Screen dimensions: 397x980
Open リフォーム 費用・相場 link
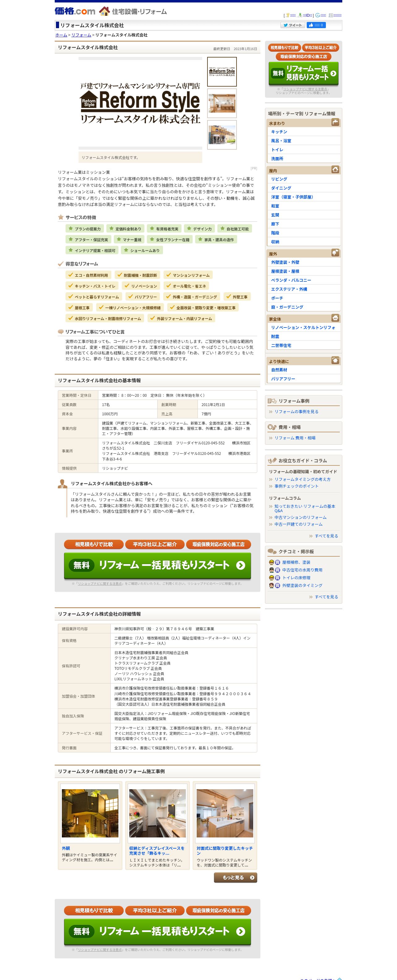coord(295,438)
